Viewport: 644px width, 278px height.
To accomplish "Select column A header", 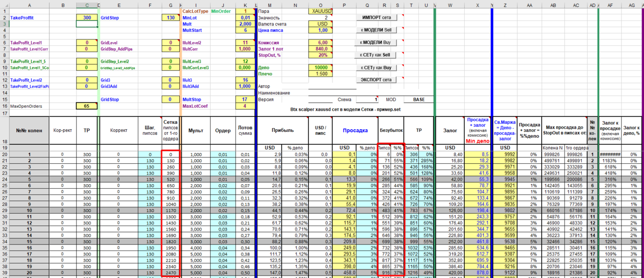I will click(29, 4).
